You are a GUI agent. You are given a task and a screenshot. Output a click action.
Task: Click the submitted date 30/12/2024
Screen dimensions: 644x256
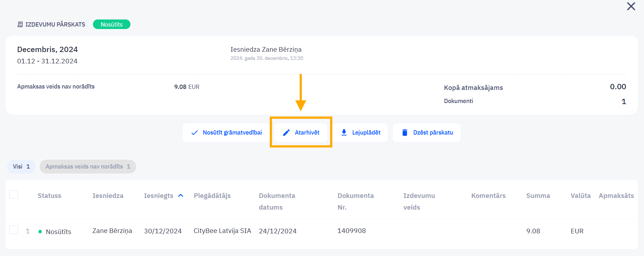163,231
